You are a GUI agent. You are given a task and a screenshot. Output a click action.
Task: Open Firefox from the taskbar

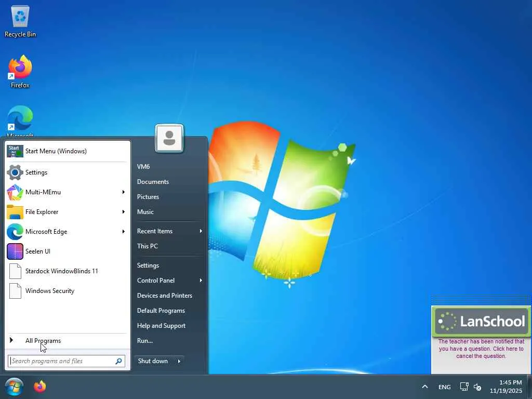39,387
